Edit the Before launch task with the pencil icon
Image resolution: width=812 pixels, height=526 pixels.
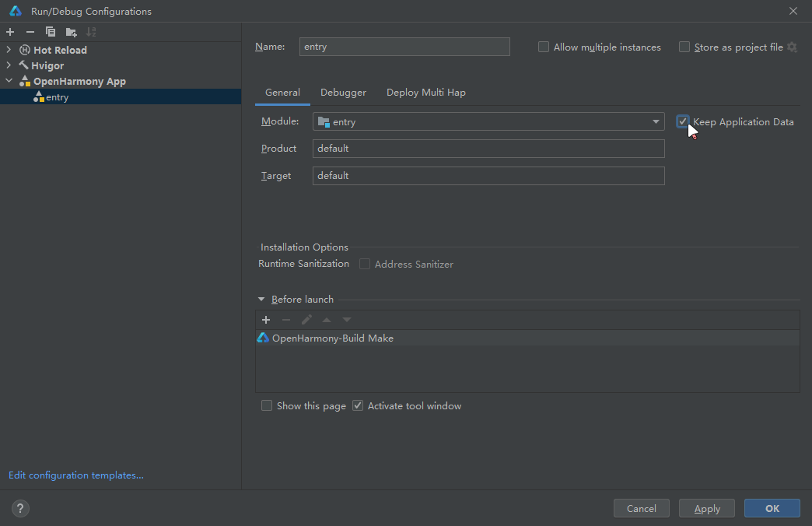click(306, 320)
